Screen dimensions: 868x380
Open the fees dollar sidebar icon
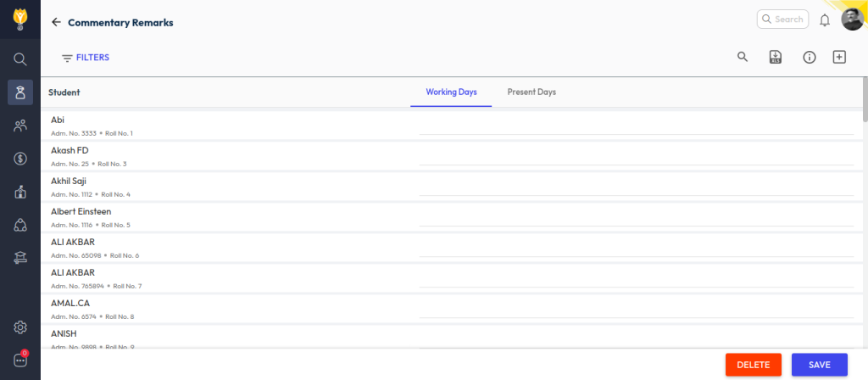[20, 159]
